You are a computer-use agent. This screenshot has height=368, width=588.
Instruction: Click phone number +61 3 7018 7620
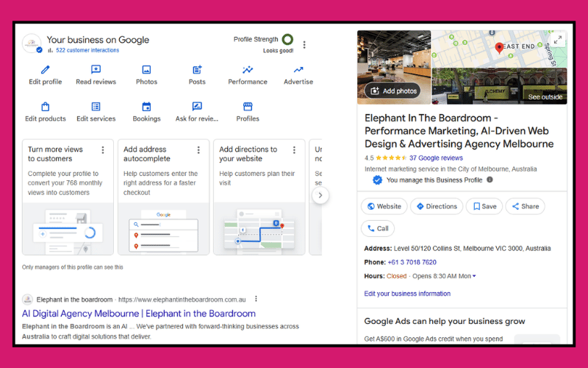tap(412, 262)
